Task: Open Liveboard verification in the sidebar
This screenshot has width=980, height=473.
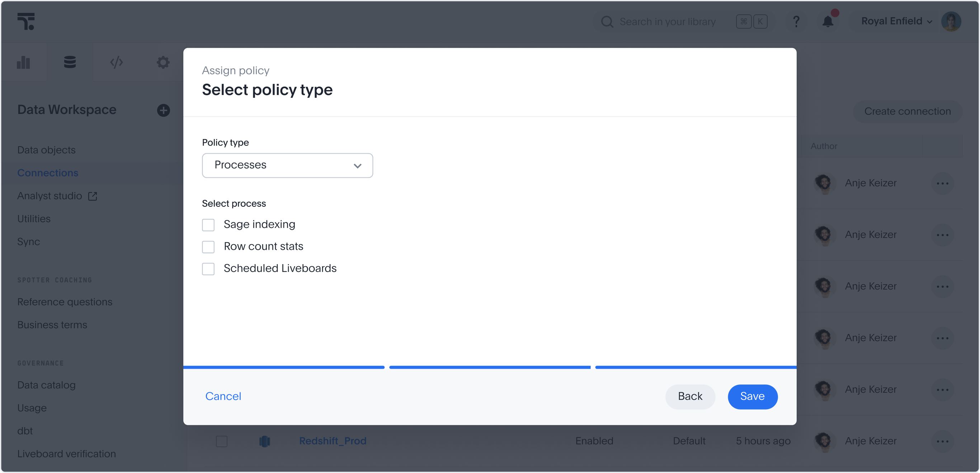Action: tap(67, 454)
